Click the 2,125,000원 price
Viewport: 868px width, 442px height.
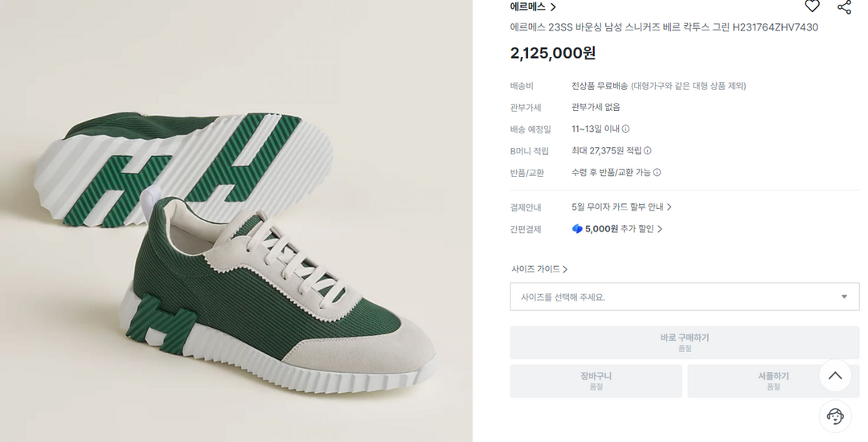tap(553, 53)
